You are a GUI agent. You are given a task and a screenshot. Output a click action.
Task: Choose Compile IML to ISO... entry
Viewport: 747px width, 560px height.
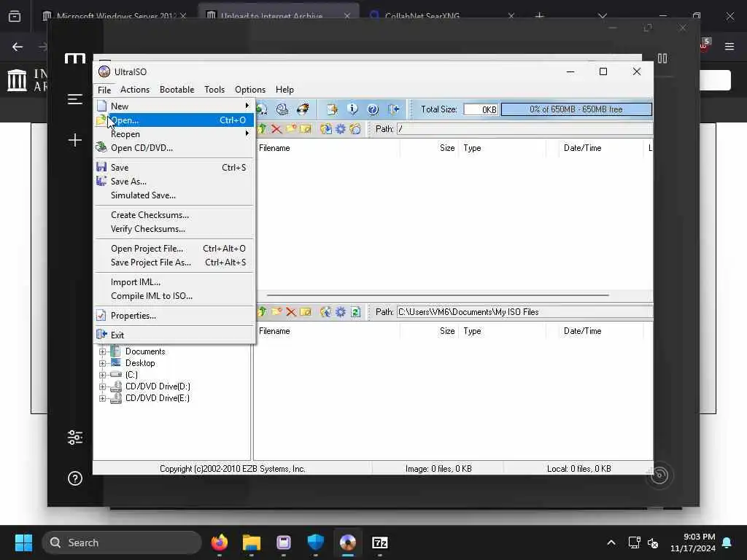click(174, 296)
